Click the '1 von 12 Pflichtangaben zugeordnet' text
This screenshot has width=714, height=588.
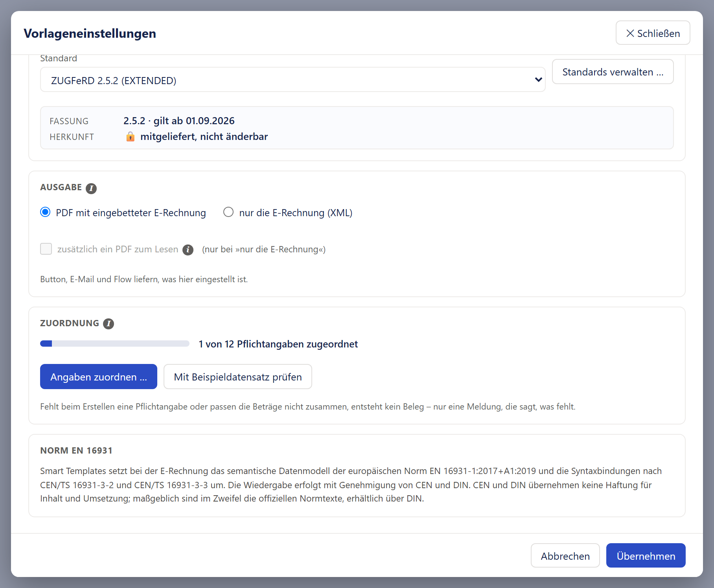point(278,344)
